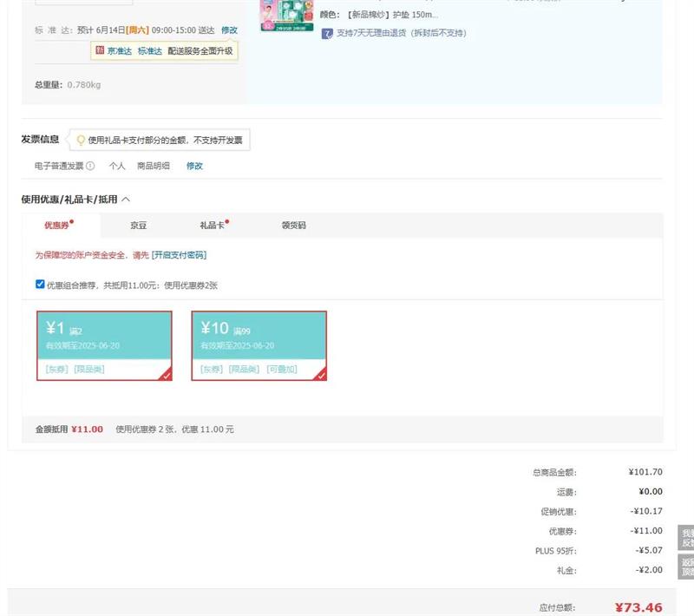The height and width of the screenshot is (616, 694).
Task: Click the lightbulb tip icon in invoice notice
Action: coord(81,140)
